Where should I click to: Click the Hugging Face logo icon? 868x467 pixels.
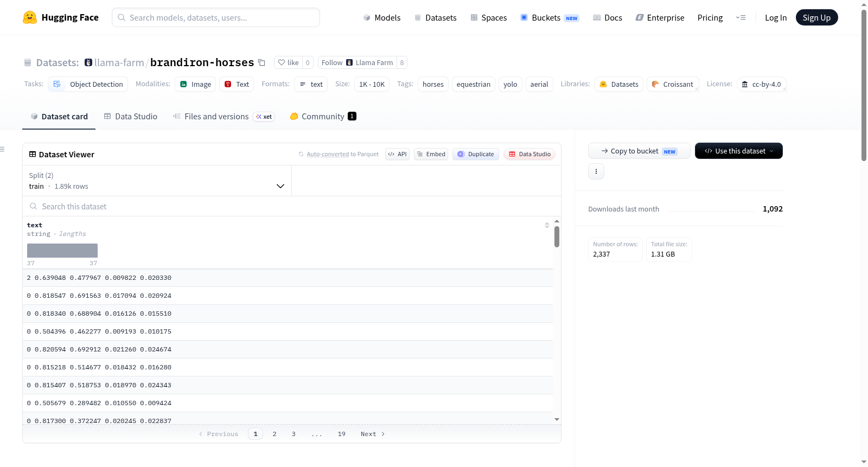coord(30,17)
